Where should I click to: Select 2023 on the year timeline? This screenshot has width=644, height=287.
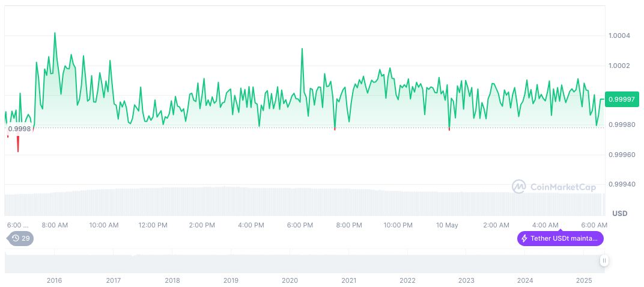tap(466, 280)
